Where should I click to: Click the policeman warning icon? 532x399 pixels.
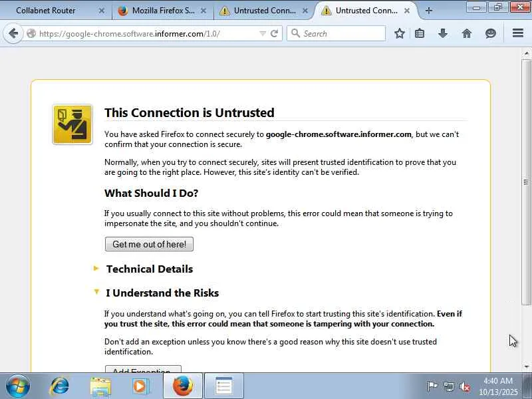click(72, 124)
